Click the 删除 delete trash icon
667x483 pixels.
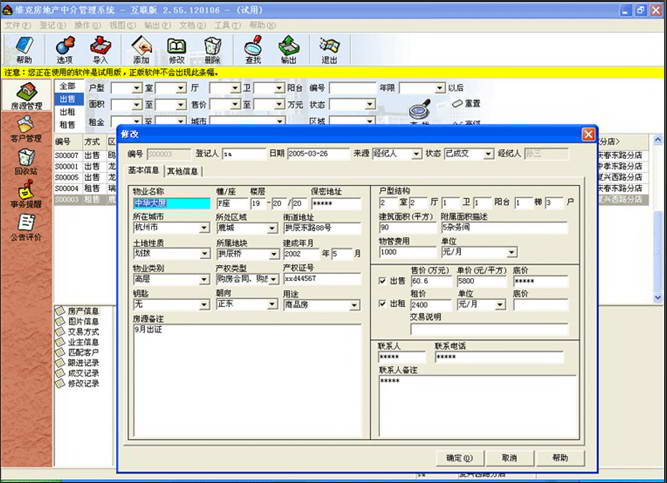(x=212, y=49)
